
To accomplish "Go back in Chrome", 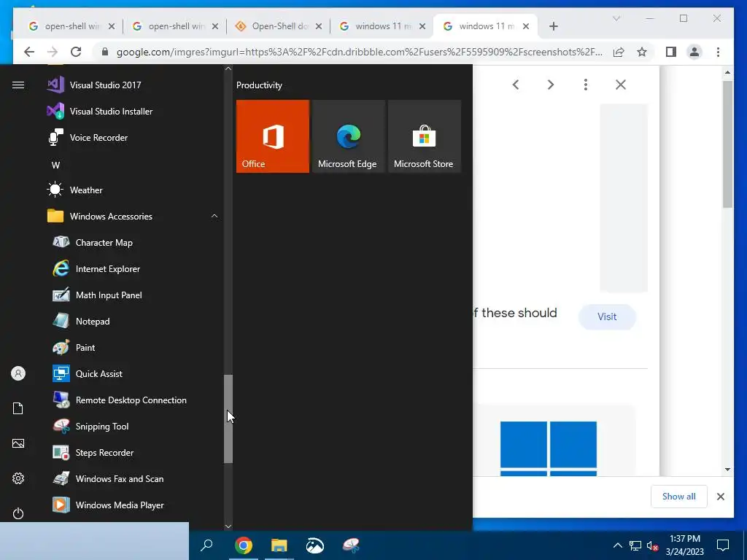I will [x=29, y=52].
